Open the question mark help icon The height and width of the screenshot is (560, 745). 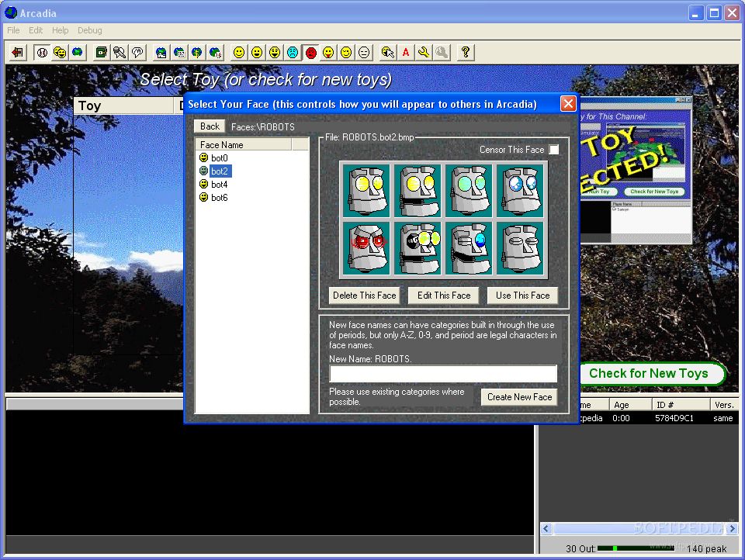tap(466, 52)
